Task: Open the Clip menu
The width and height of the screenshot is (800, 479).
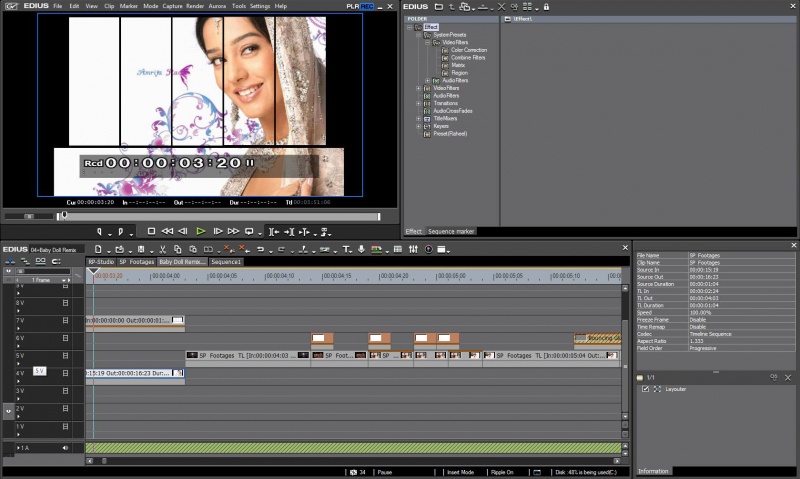Action: [x=109, y=6]
